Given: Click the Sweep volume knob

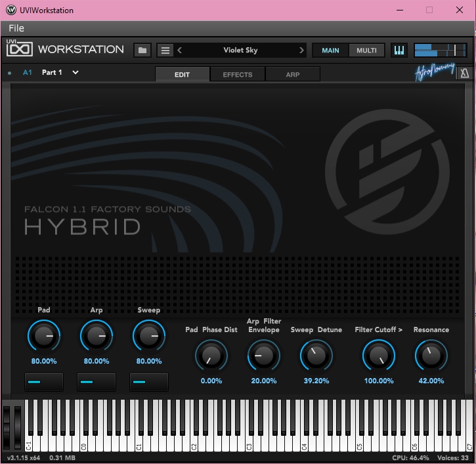Looking at the screenshot, I should 149,336.
